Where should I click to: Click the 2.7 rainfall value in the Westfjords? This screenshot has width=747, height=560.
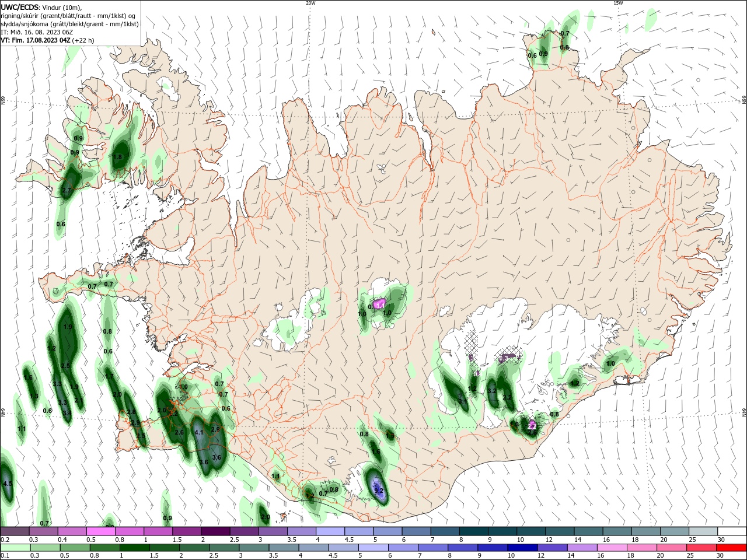pyautogui.click(x=66, y=190)
